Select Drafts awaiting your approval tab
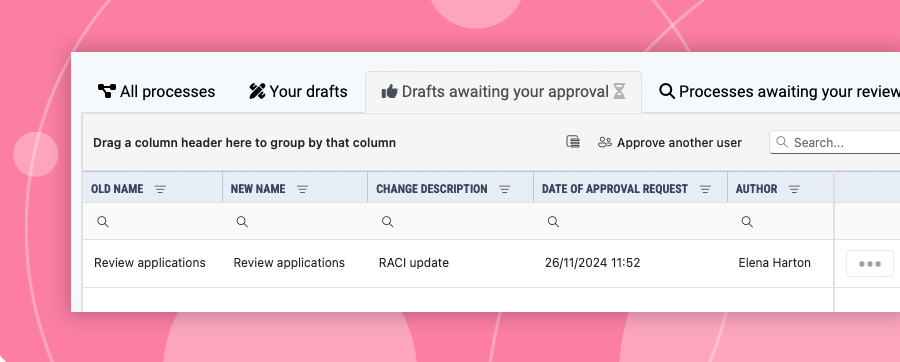 coord(503,92)
